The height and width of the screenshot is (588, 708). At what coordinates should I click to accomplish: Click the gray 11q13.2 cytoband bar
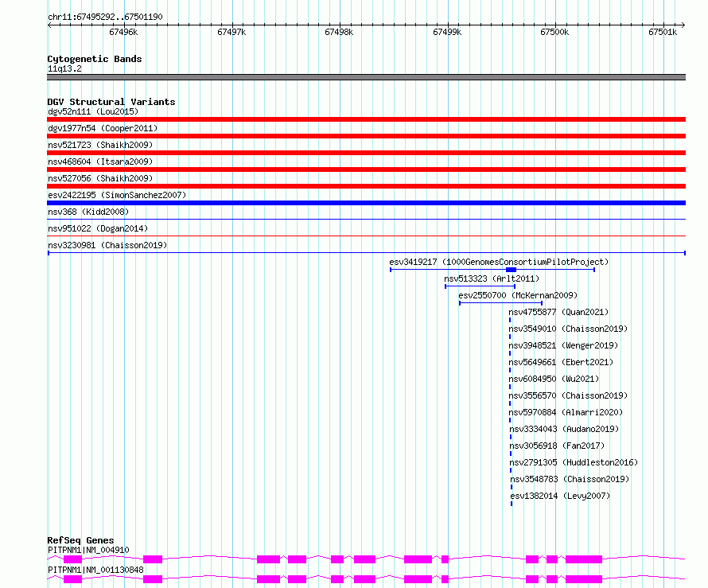click(x=366, y=77)
